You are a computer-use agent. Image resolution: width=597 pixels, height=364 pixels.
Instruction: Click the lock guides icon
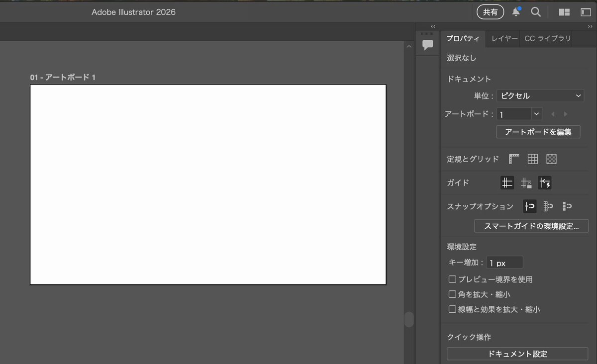(526, 182)
